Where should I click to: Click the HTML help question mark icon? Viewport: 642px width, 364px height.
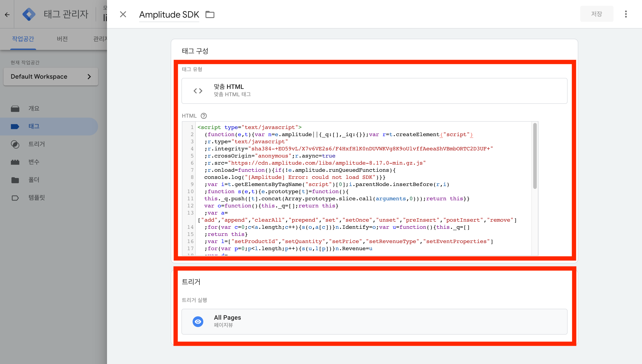pos(204,116)
